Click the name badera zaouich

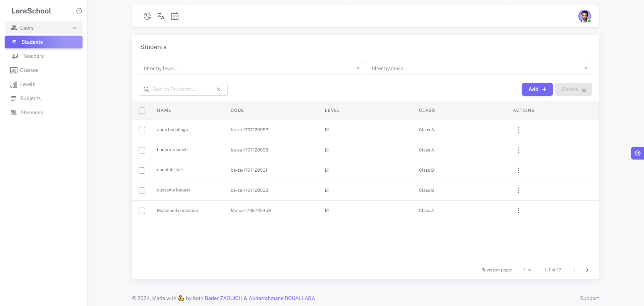point(172,150)
